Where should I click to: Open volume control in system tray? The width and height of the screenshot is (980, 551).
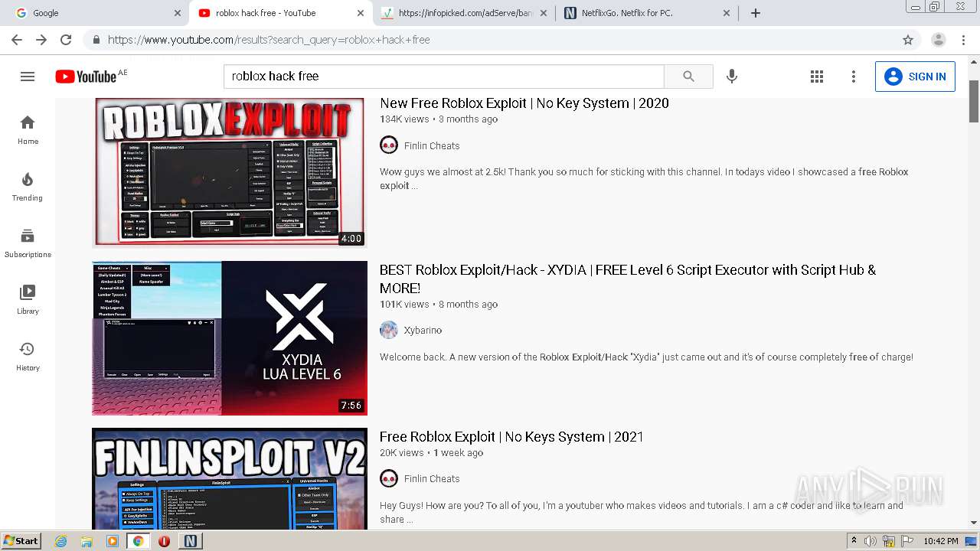coord(871,541)
